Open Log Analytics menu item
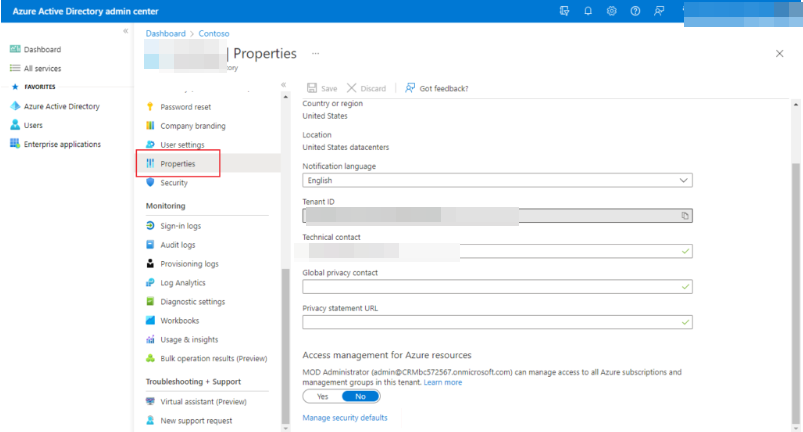 [182, 283]
